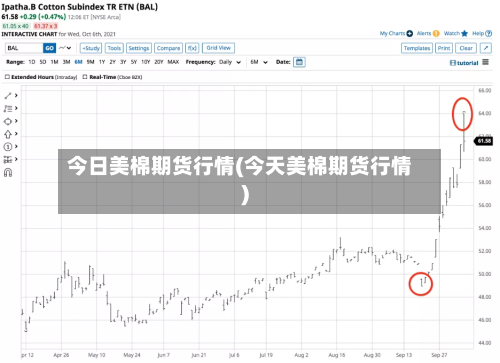Click the Print button
Image resolution: width=500 pixels, height=363 pixels.
(x=444, y=48)
